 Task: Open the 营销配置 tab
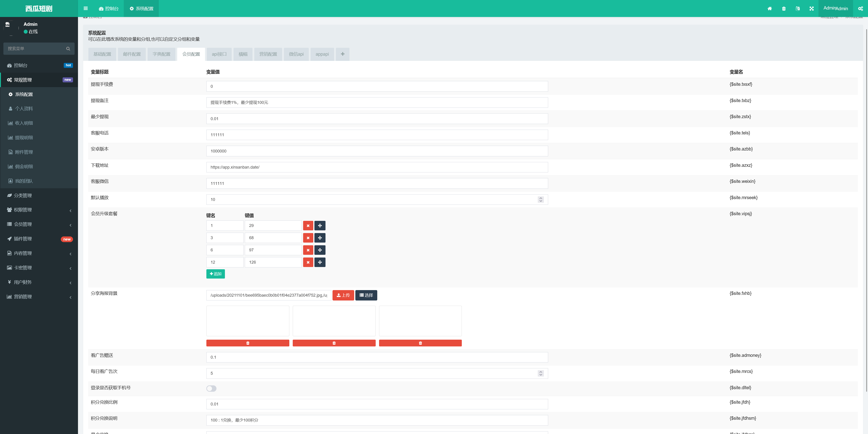tap(268, 54)
